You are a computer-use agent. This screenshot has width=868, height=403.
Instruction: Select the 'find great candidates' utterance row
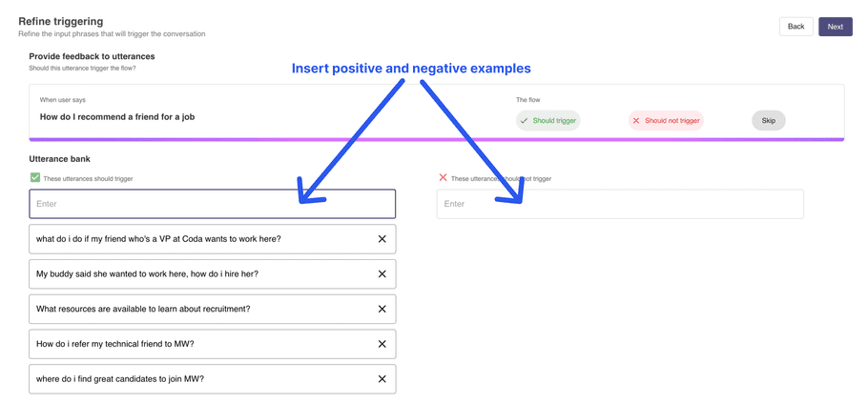(x=213, y=379)
